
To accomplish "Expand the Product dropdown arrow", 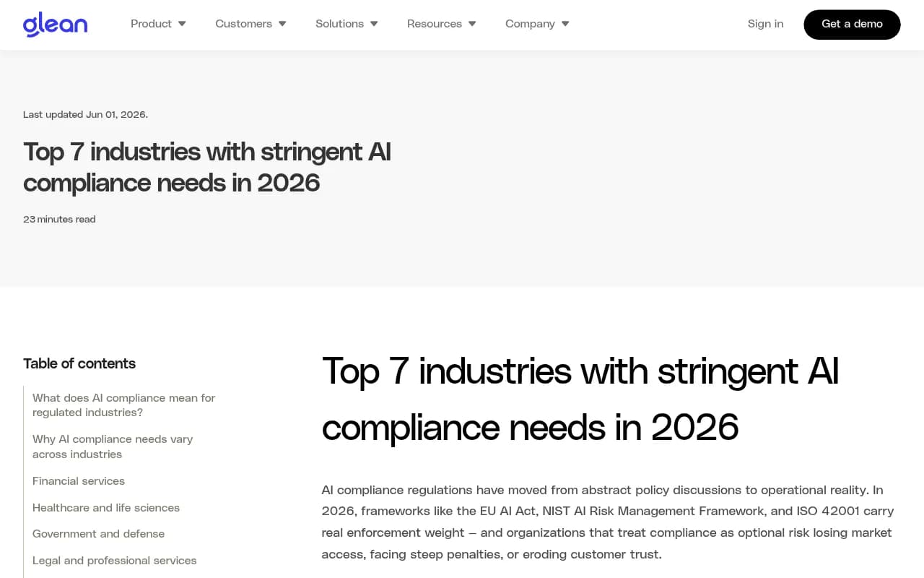I will coord(182,24).
